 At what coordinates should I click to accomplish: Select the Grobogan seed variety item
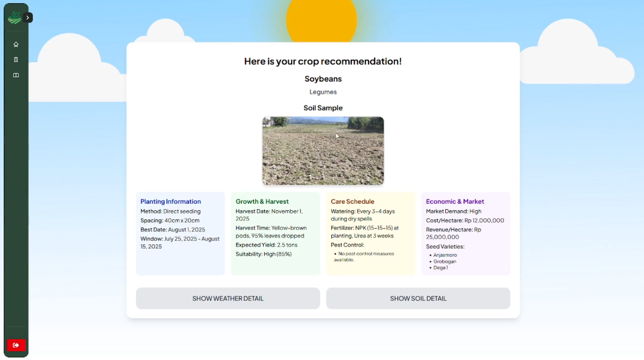click(444, 261)
